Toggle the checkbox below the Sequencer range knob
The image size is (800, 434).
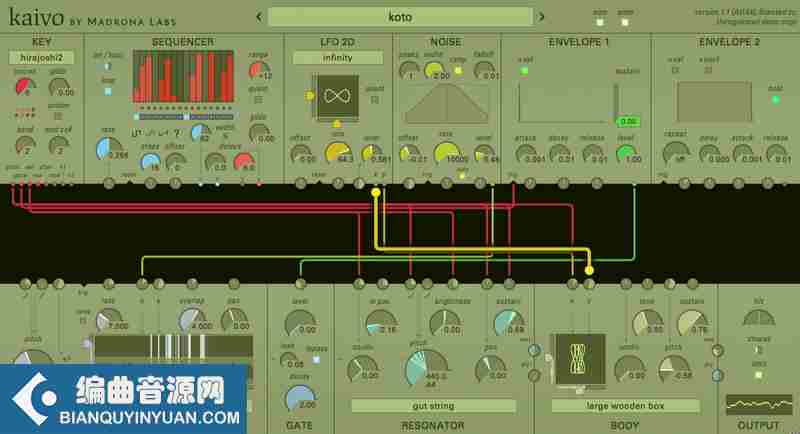[x=258, y=99]
